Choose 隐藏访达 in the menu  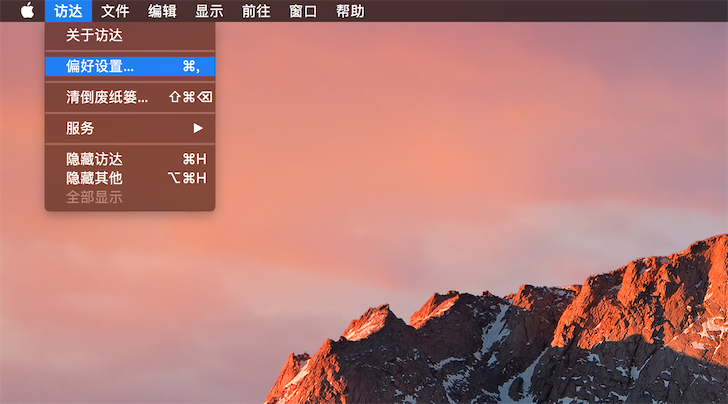130,159
